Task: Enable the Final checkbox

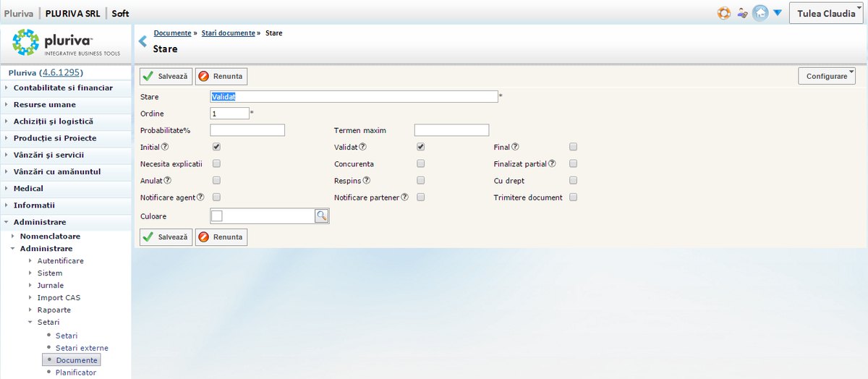Action: click(x=573, y=147)
